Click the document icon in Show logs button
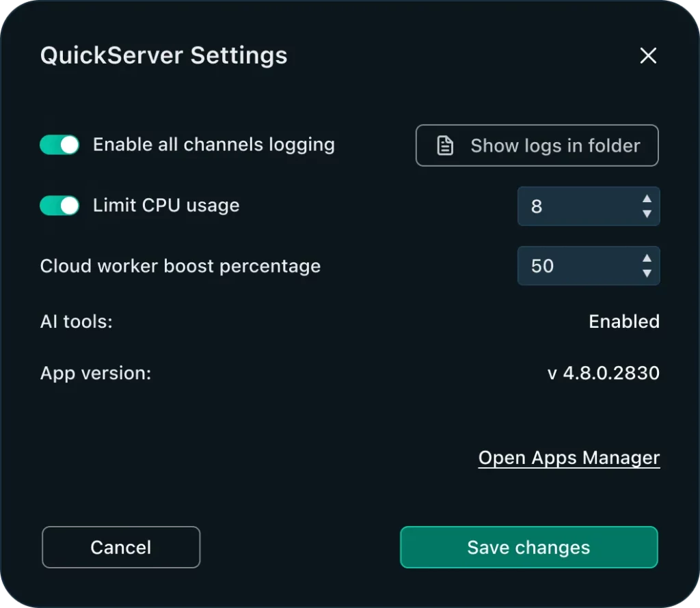Image resolution: width=700 pixels, height=608 pixels. click(x=444, y=146)
